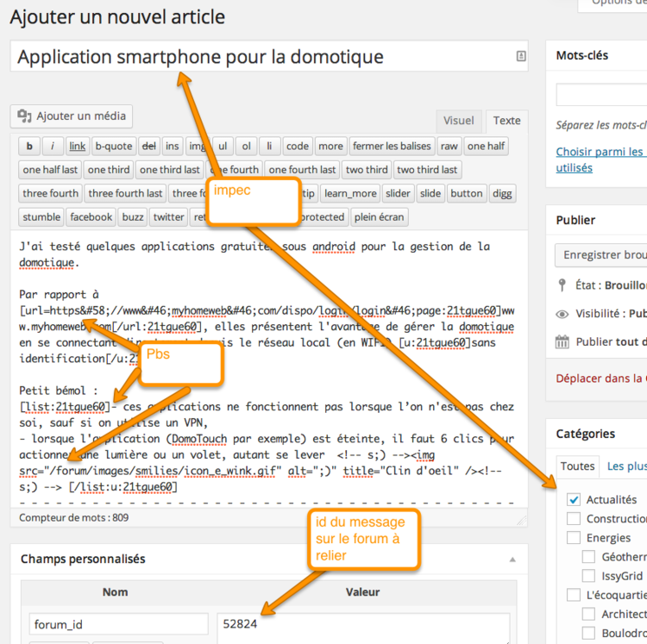The width and height of the screenshot is (647, 644).
Task: Click the stumble shortcode button
Action: pyautogui.click(x=41, y=217)
